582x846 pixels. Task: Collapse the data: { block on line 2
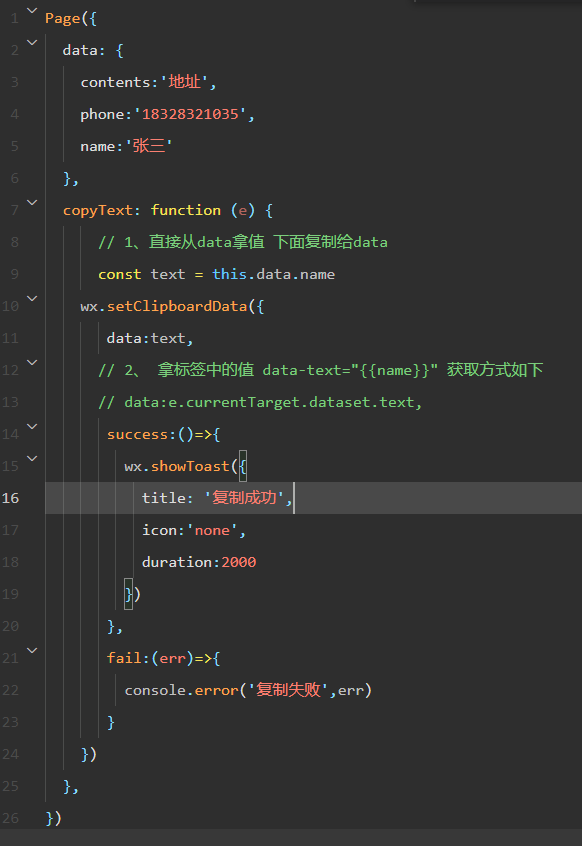click(32, 42)
